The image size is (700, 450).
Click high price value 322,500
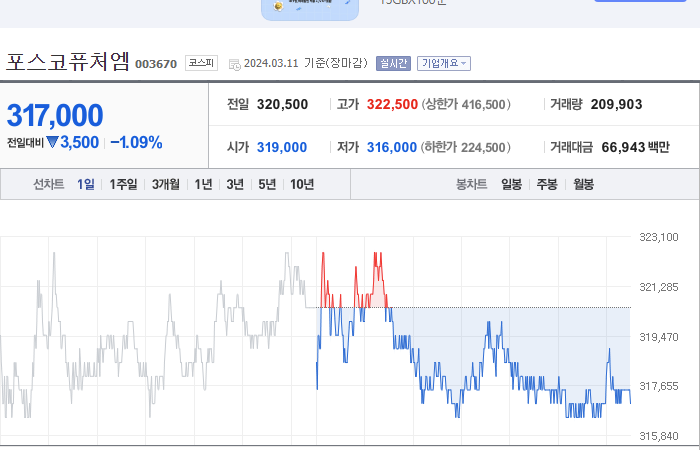coord(392,104)
